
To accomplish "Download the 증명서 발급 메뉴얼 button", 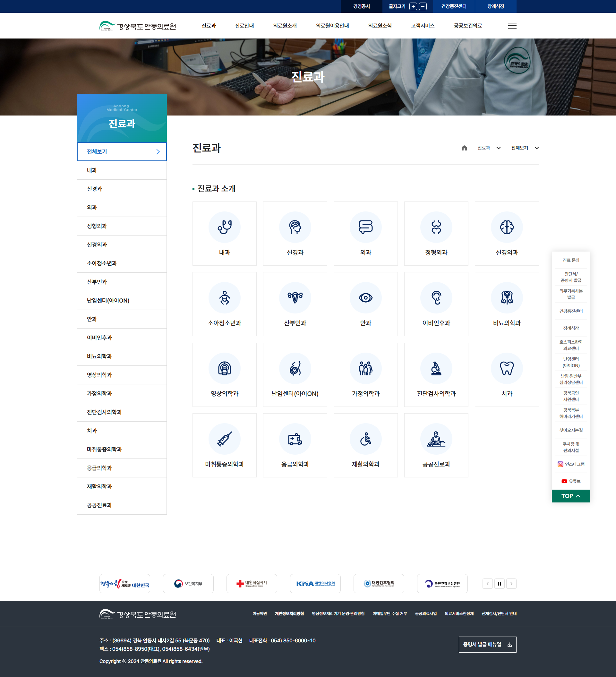I will coord(487,644).
